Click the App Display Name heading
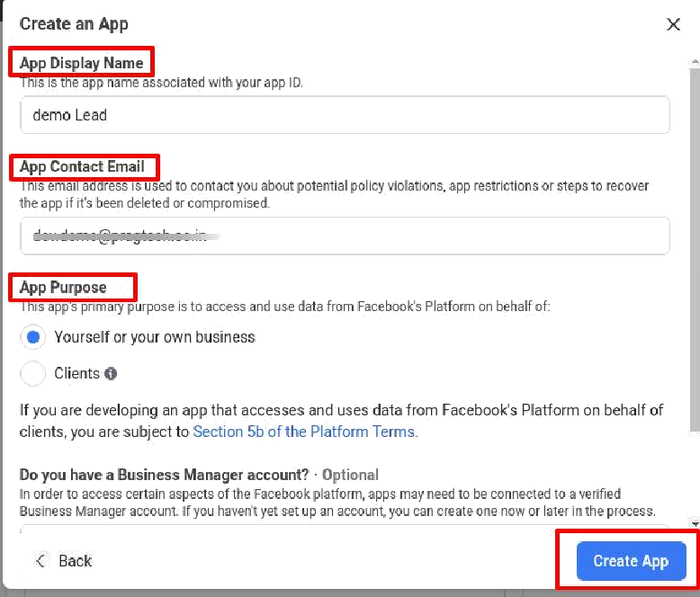This screenshot has height=597, width=700. 82,63
